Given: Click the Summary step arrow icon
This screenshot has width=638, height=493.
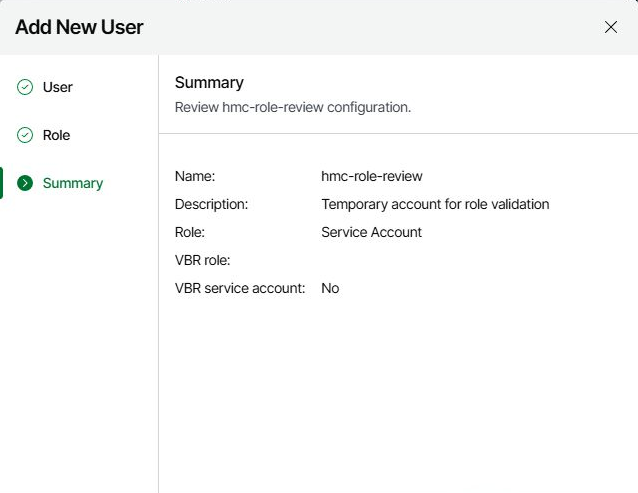Looking at the screenshot, I should pyautogui.click(x=25, y=183).
